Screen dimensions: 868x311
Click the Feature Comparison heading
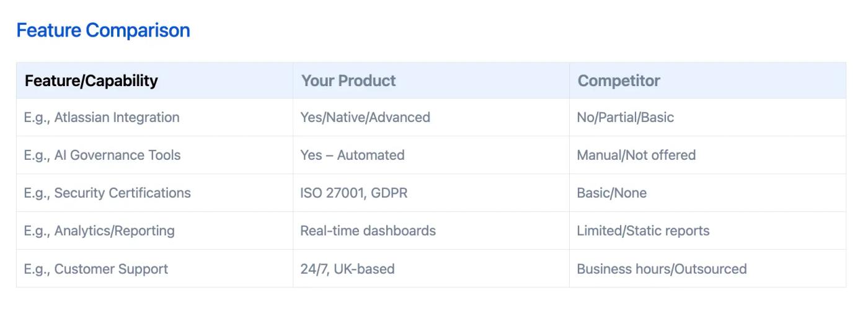(x=103, y=30)
